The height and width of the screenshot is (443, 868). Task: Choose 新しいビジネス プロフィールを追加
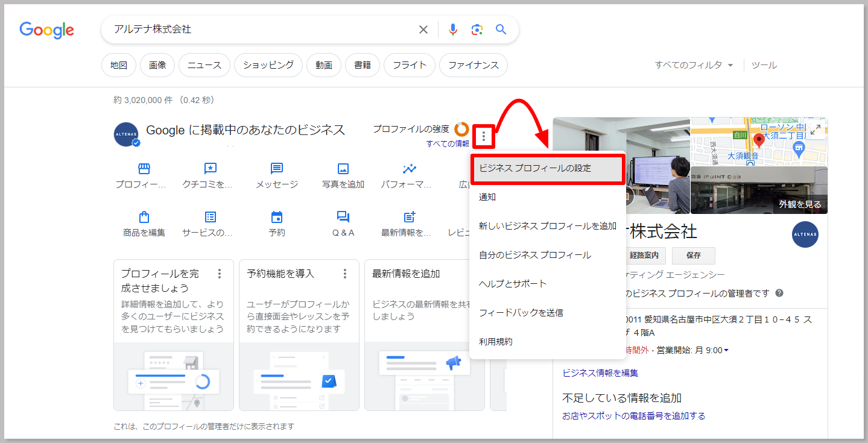546,226
